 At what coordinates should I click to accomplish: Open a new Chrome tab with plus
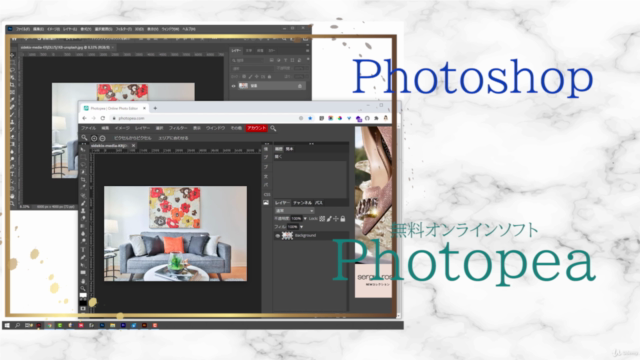click(155, 109)
